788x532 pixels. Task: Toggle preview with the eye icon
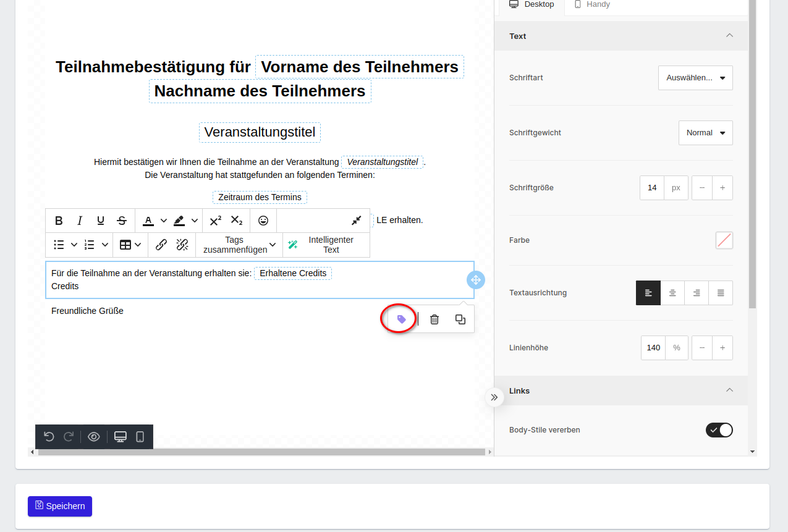click(94, 437)
